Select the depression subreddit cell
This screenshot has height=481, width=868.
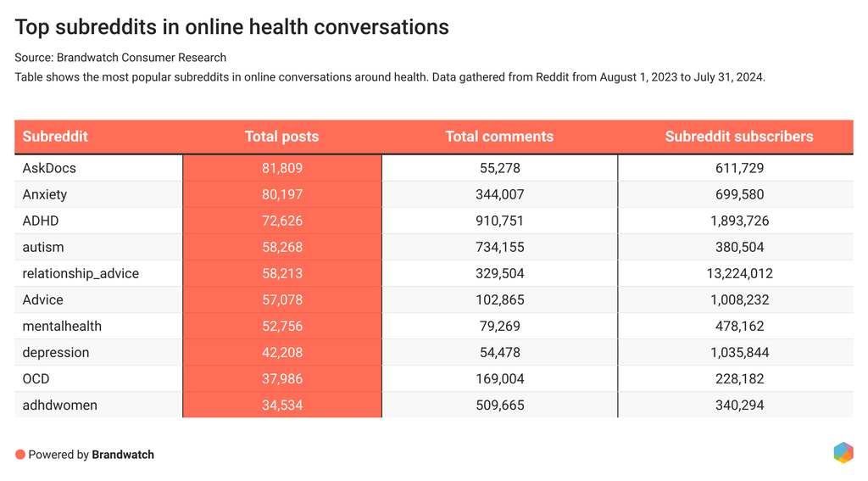pos(56,352)
